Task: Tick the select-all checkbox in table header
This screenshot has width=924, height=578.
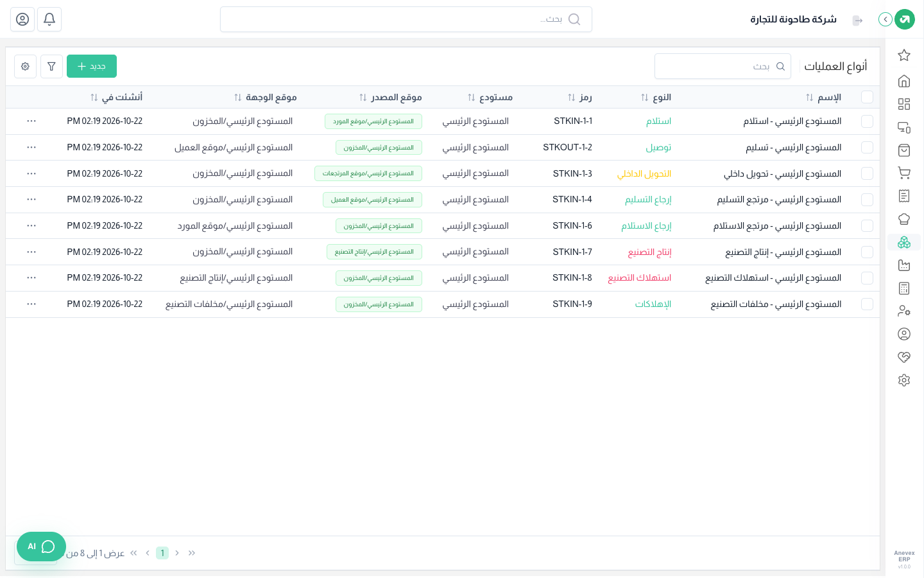Action: [x=868, y=97]
